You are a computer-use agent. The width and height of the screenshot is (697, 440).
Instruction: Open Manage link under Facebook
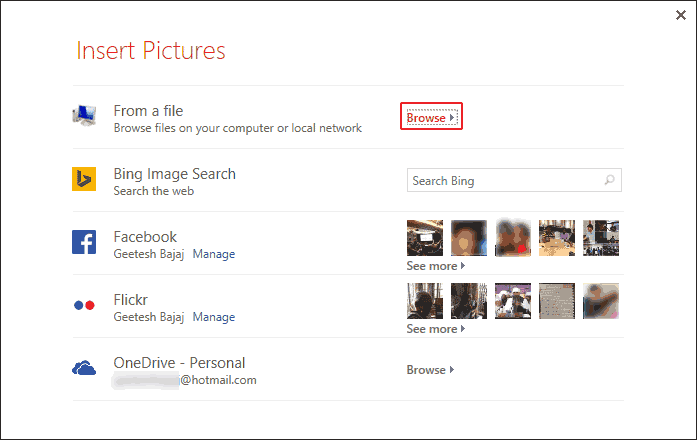coord(214,254)
